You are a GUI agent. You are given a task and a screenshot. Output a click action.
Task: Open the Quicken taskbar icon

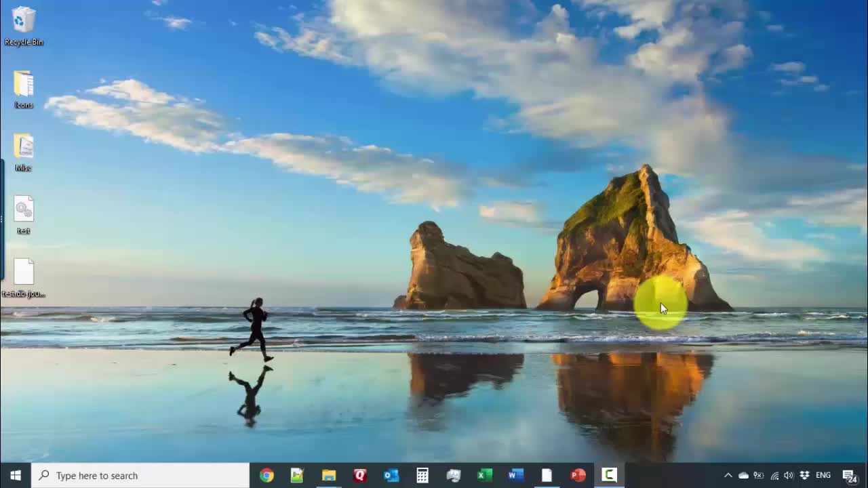pos(360,475)
